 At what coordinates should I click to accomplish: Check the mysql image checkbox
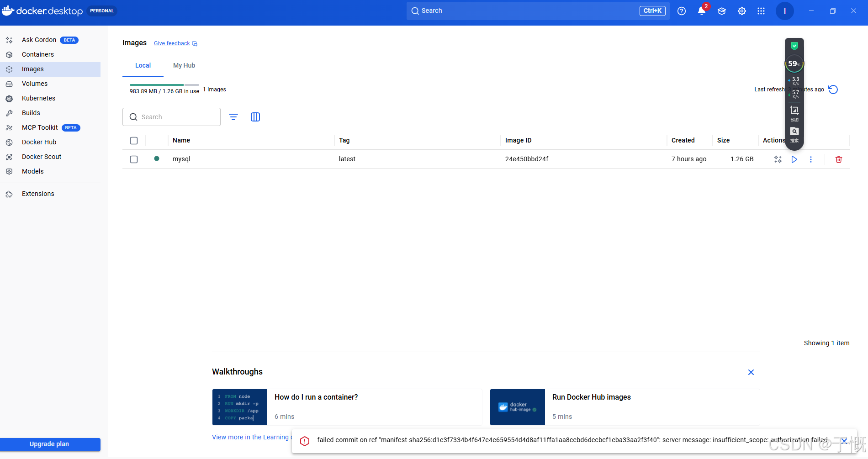click(134, 159)
